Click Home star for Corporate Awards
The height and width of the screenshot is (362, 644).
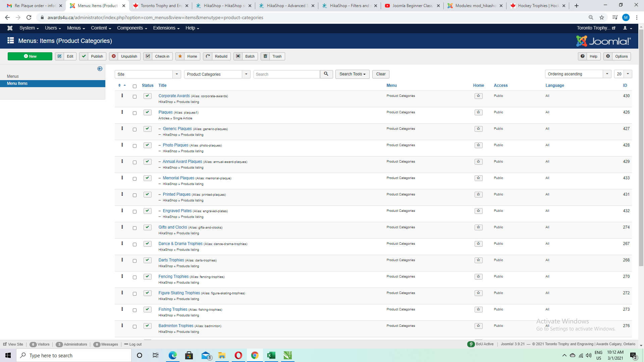tap(478, 96)
